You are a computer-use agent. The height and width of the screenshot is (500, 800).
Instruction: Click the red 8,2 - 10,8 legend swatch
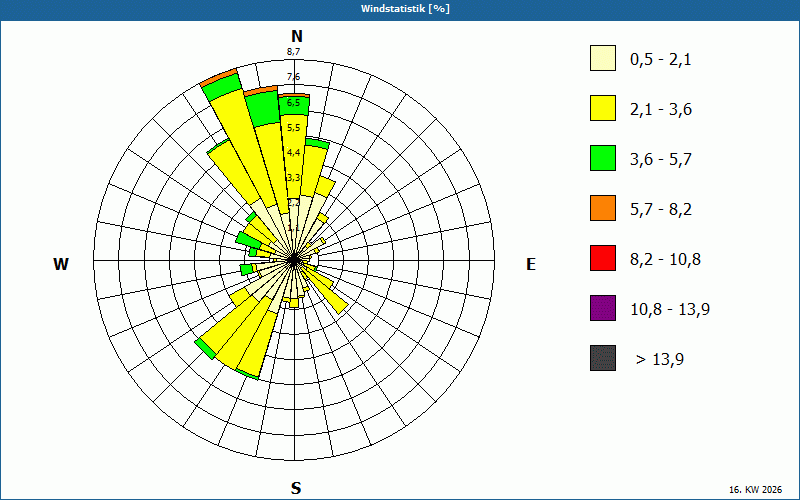pyautogui.click(x=603, y=258)
